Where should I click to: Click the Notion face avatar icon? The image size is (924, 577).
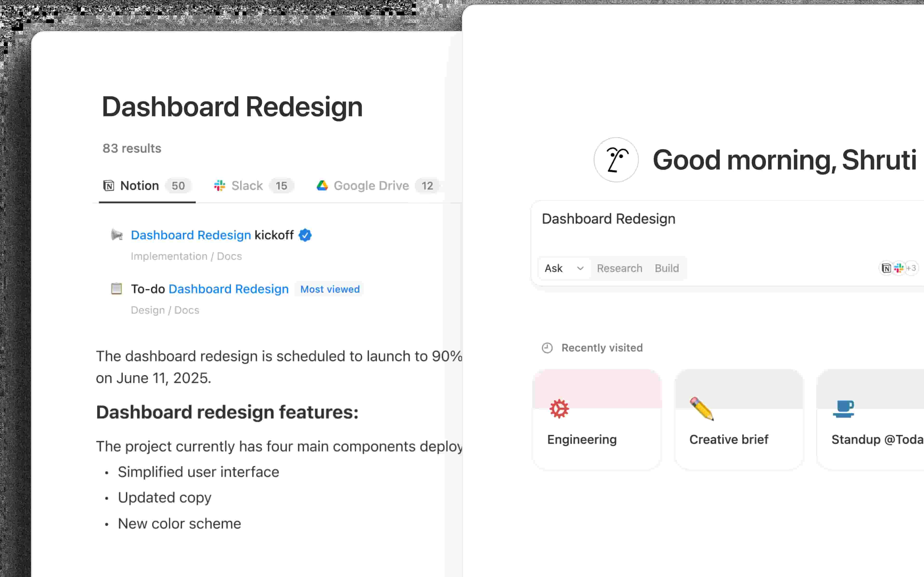tap(616, 160)
